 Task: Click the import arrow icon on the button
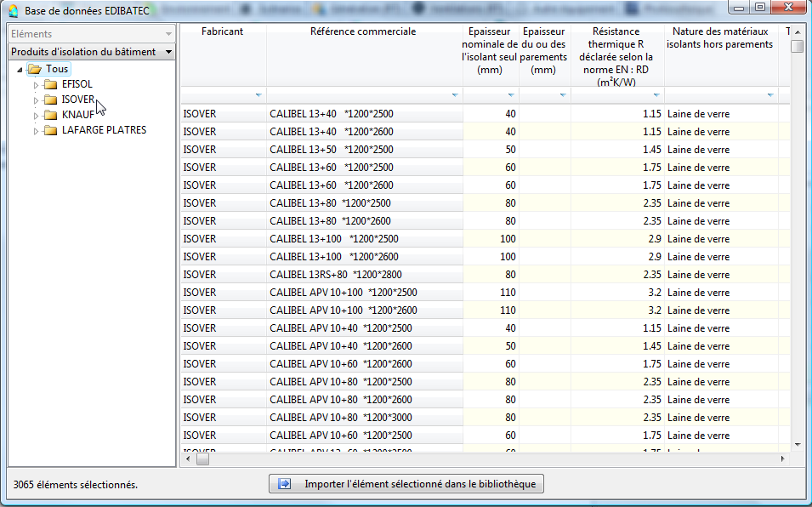284,484
